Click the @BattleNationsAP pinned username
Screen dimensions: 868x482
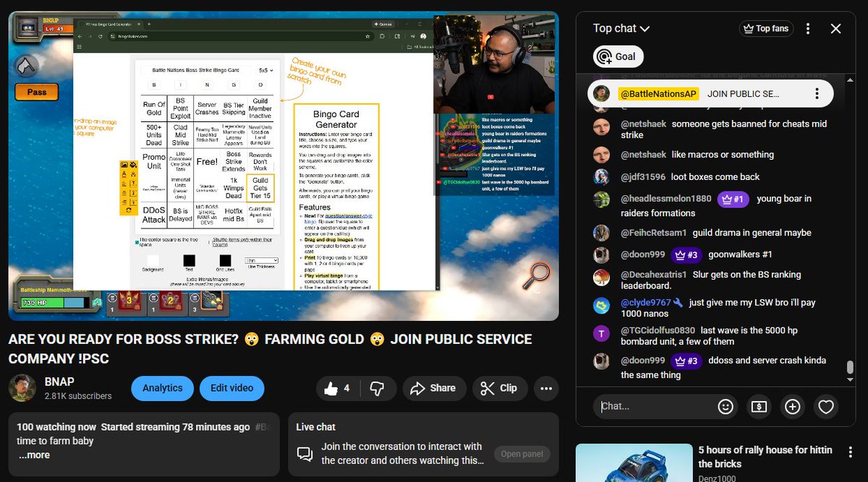[x=658, y=94]
